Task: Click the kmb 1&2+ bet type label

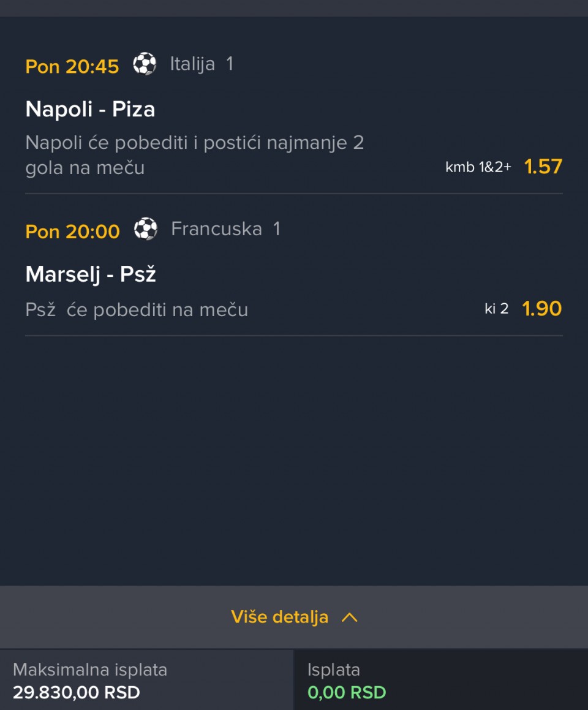Action: click(478, 167)
